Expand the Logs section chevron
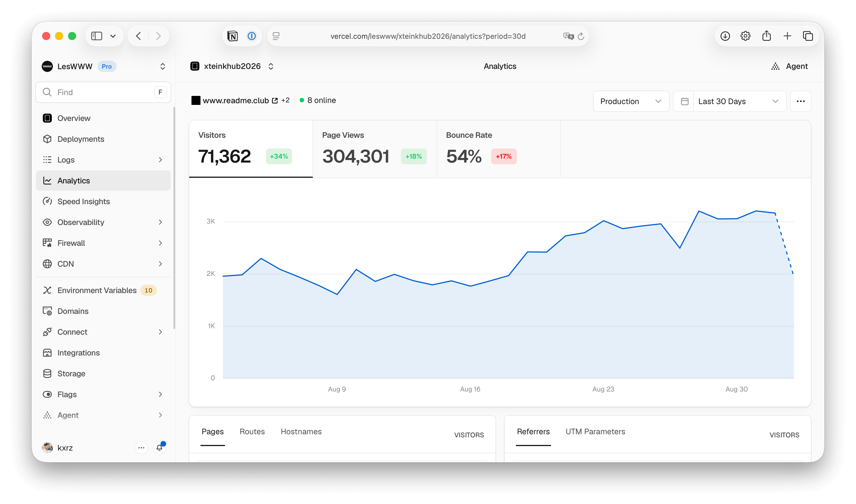 (160, 160)
